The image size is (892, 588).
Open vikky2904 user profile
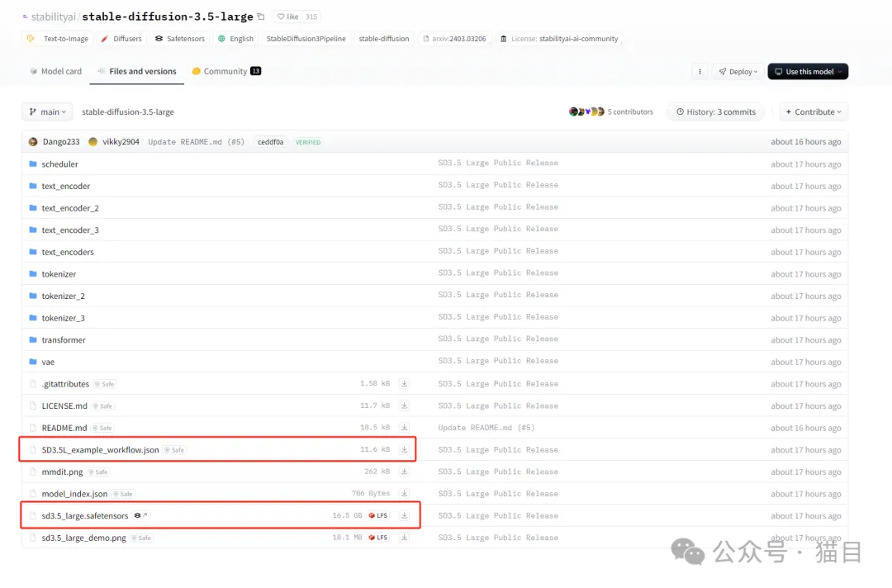121,141
